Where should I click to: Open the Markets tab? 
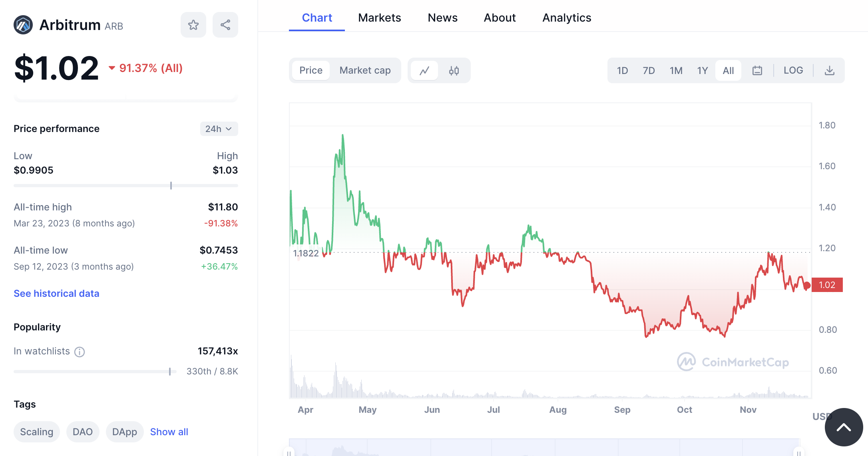[379, 18]
